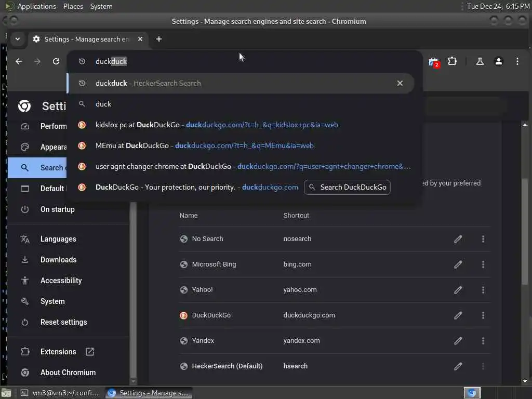
Task: Open About Chromium page
Action: coord(68,373)
